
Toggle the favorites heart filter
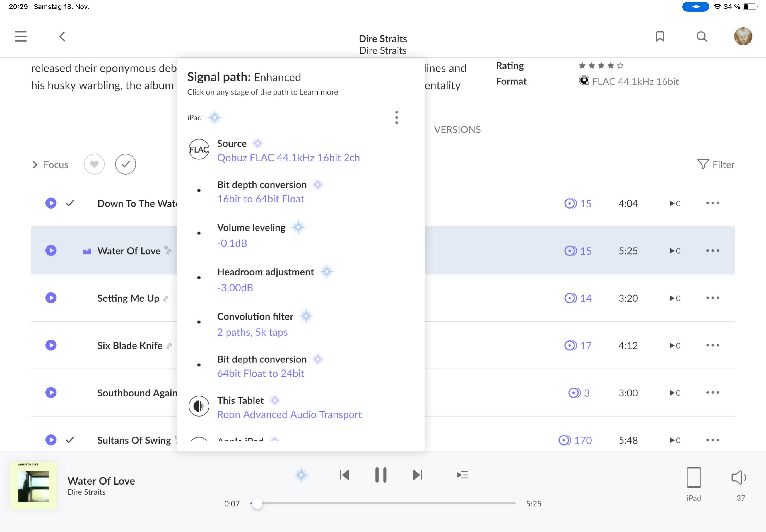94,164
